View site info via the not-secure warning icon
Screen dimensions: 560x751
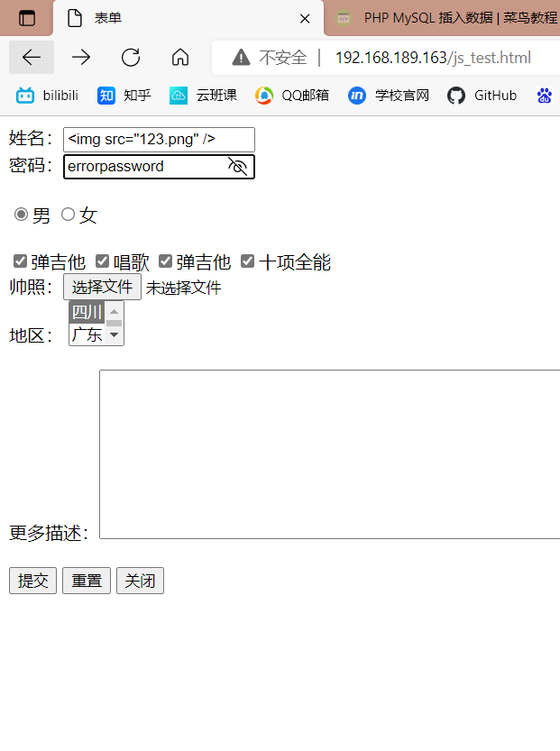(x=241, y=58)
